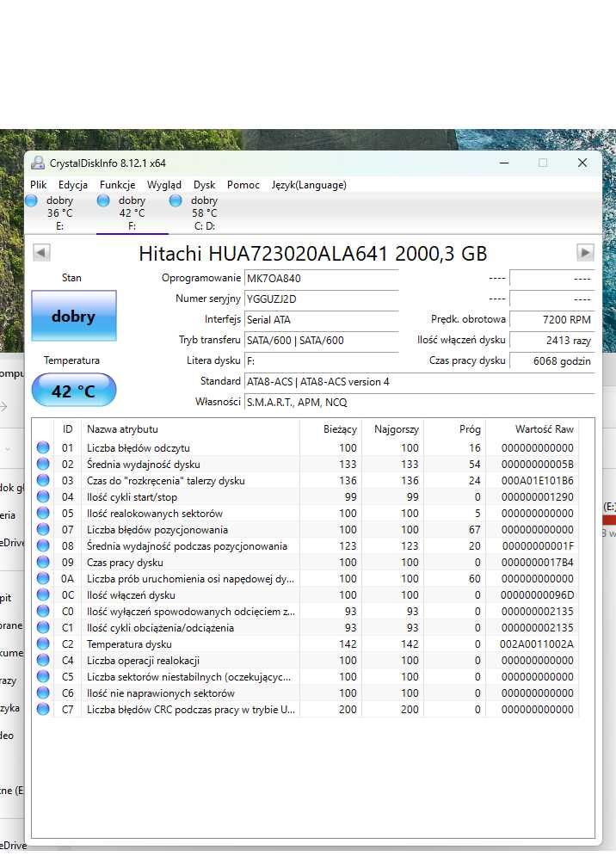Viewport: 616px width, 856px height.
Task: Click the power-on hours field 6068 godzin
Action: (551, 360)
